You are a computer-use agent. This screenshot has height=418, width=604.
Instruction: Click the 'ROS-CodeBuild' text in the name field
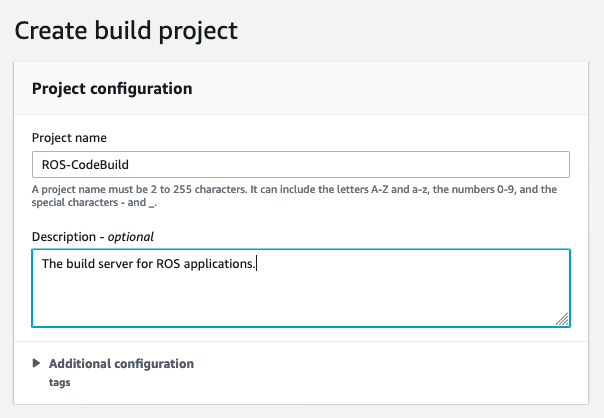coord(81,165)
